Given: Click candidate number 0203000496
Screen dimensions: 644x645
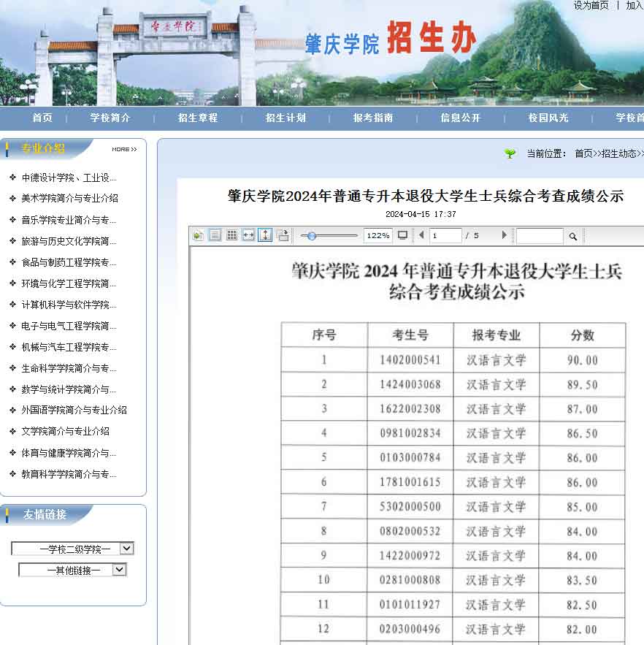Looking at the screenshot, I should pos(410,629).
